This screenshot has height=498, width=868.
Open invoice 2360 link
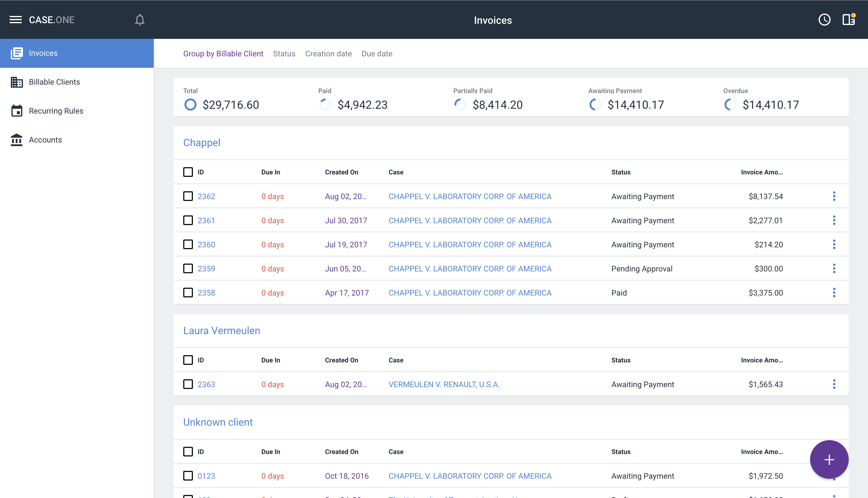(x=206, y=245)
